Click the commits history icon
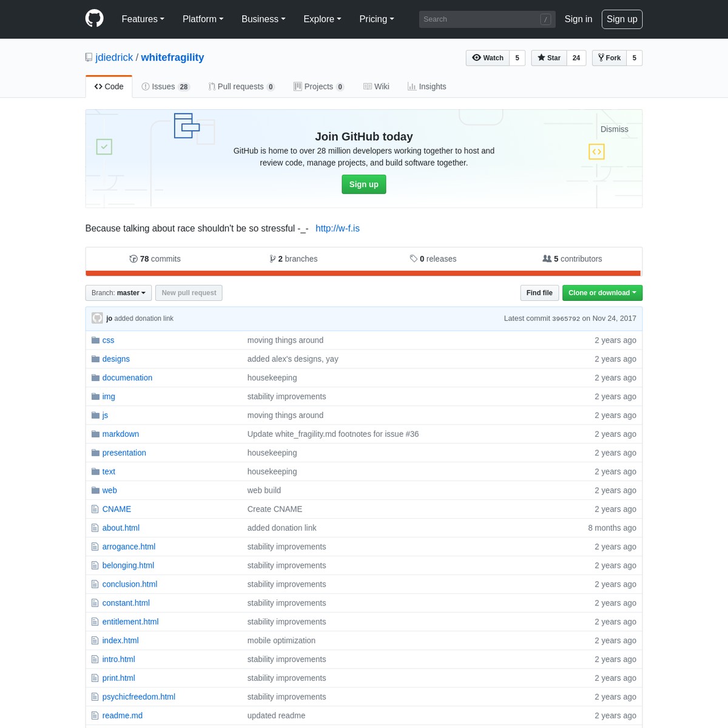728x728 pixels. (133, 259)
